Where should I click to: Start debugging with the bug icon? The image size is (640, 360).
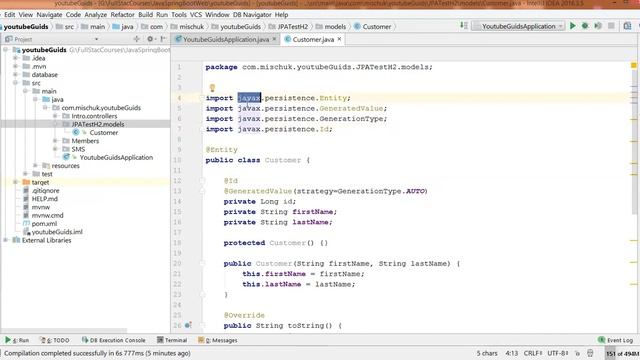coord(585,26)
